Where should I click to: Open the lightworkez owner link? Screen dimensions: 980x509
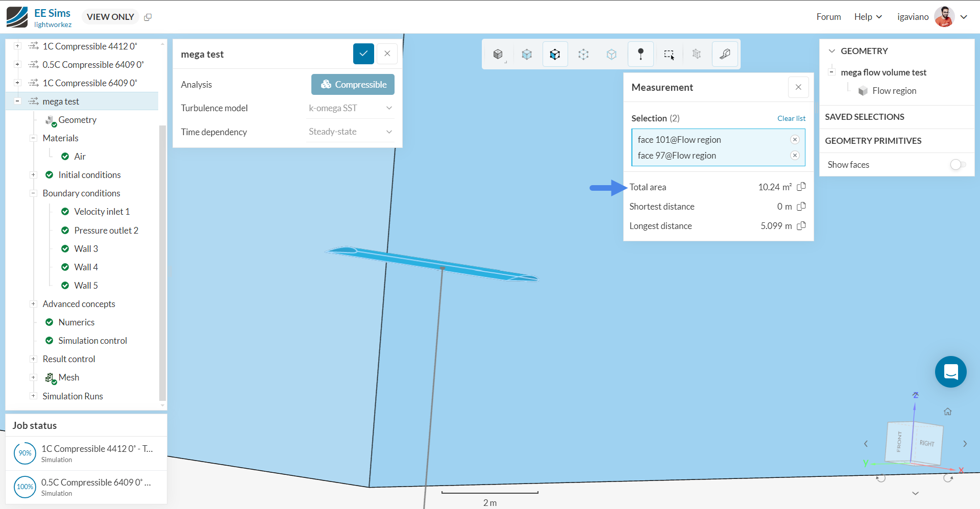[x=53, y=24]
